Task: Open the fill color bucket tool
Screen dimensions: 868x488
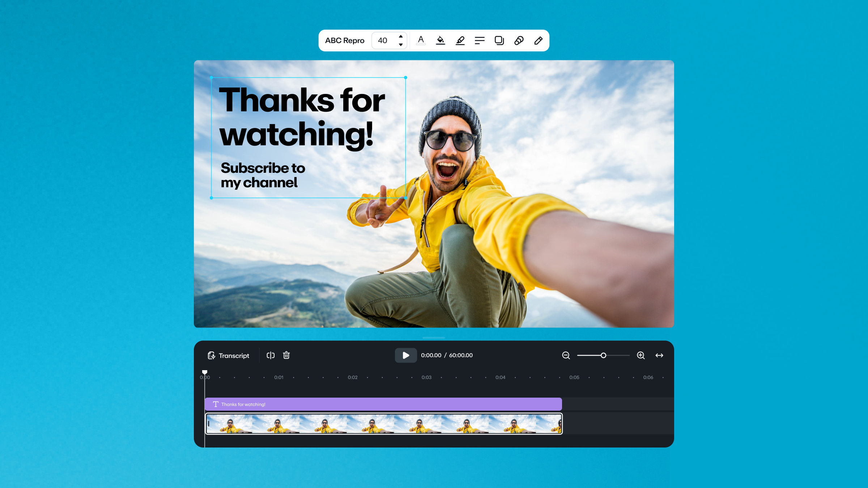Action: click(440, 40)
